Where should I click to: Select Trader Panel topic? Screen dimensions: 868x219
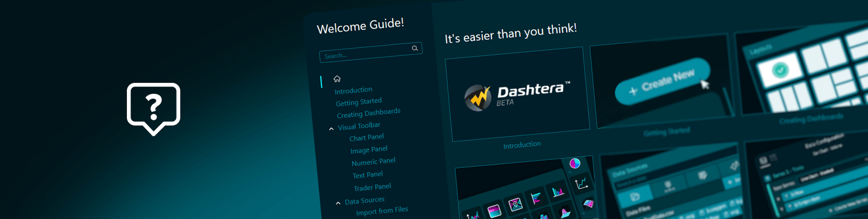tap(372, 187)
